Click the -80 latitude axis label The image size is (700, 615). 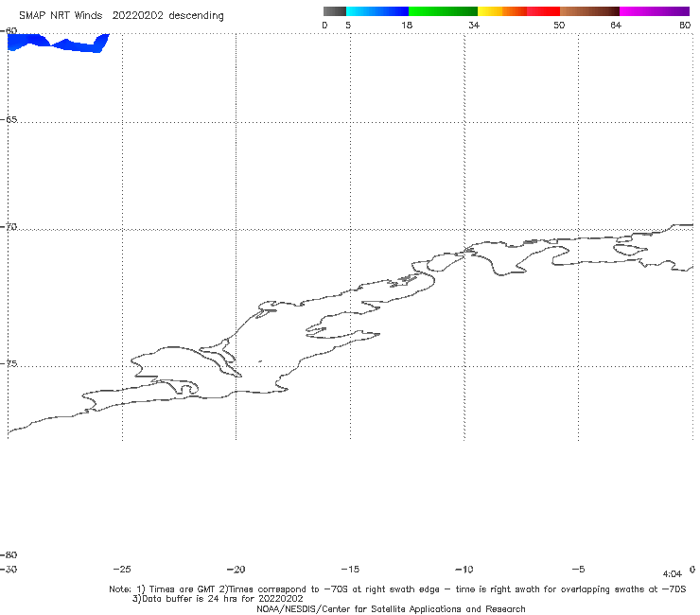point(9,554)
